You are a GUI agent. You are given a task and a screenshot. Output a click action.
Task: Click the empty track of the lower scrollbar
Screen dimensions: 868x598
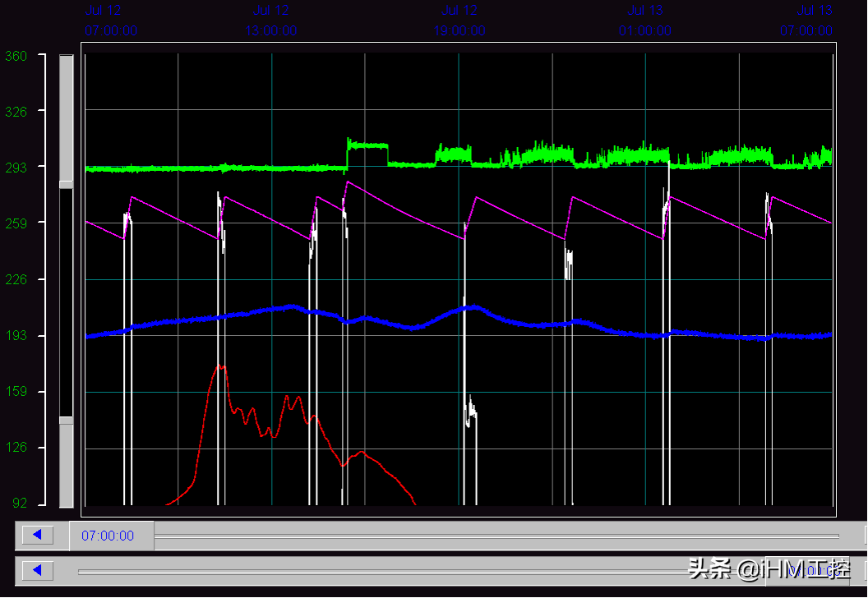(411, 570)
